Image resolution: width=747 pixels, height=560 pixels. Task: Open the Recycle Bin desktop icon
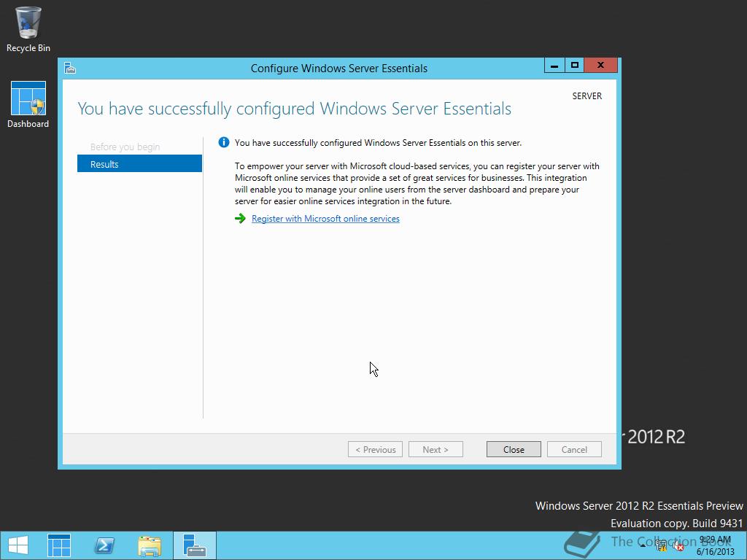(x=28, y=29)
